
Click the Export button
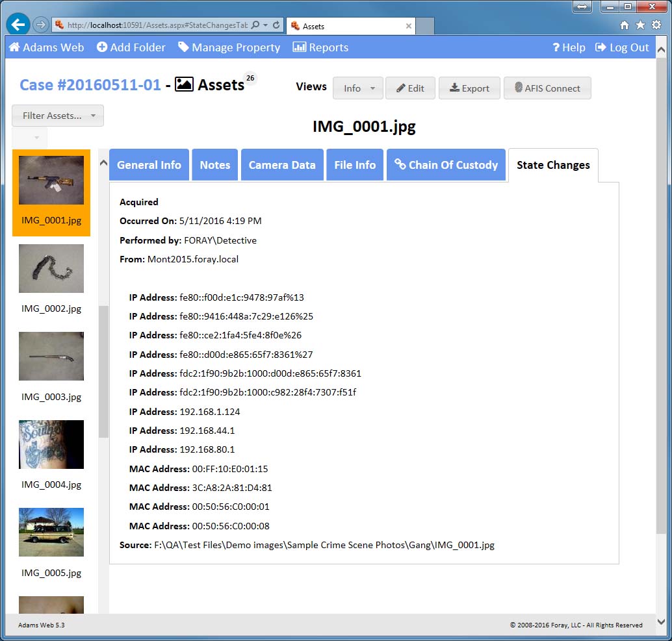coord(469,88)
